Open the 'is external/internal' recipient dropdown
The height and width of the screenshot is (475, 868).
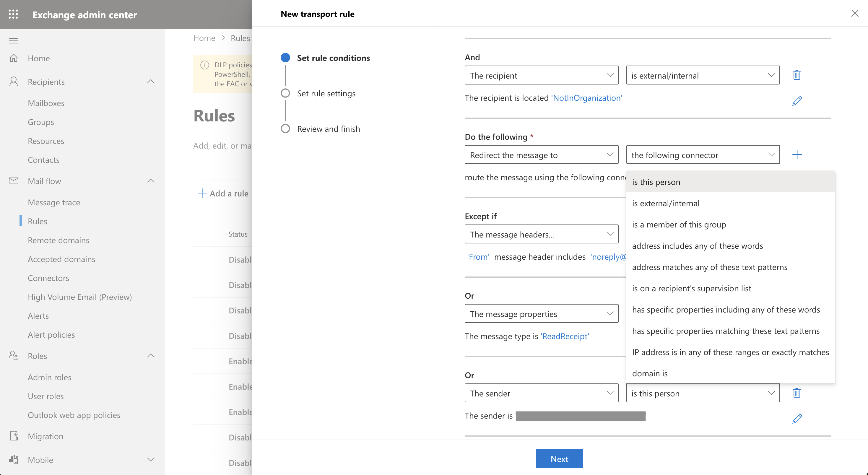point(703,75)
